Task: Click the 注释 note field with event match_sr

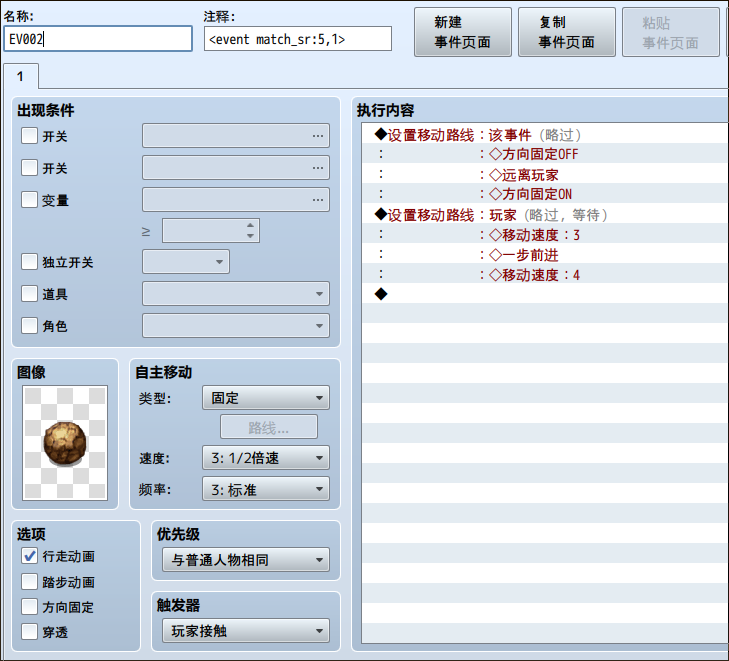Action: pyautogui.click(x=298, y=39)
